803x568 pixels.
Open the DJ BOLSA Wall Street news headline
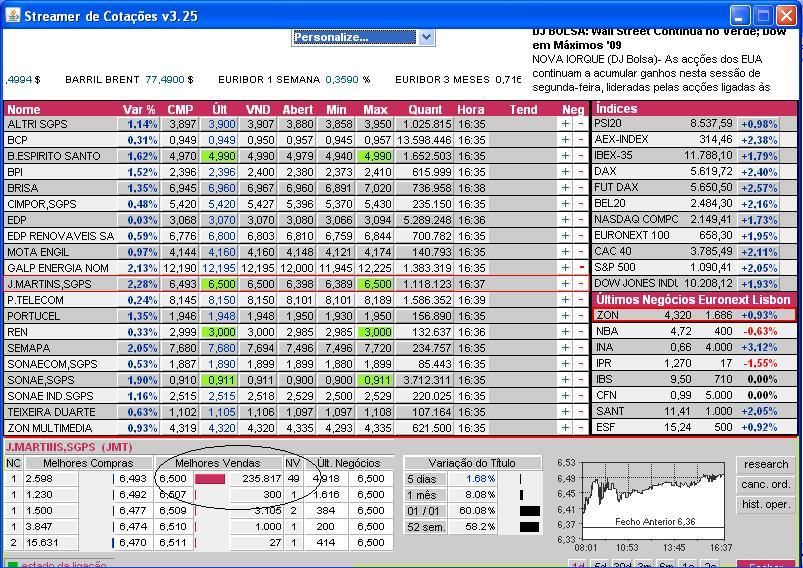[659, 38]
